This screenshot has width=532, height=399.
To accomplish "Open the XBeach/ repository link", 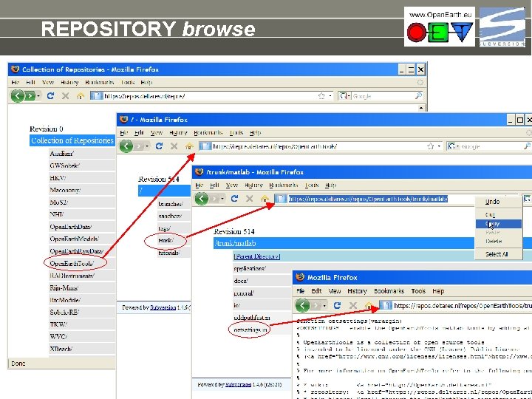I will (61, 349).
